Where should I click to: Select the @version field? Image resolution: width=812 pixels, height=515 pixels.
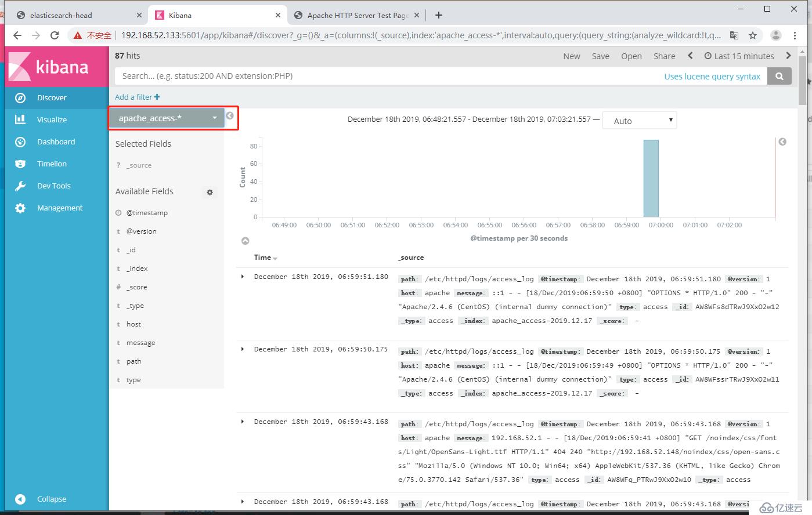click(141, 231)
